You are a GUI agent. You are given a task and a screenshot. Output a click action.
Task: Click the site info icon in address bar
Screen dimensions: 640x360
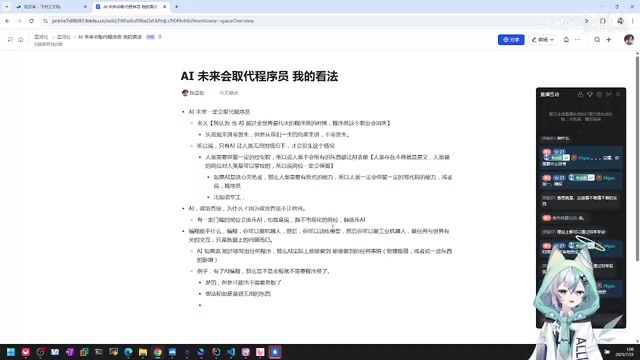(x=45, y=21)
